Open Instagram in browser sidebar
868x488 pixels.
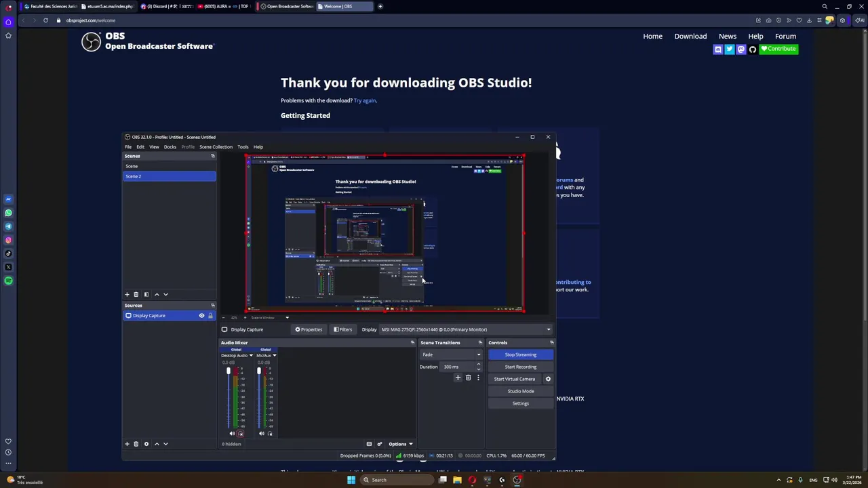tap(8, 240)
